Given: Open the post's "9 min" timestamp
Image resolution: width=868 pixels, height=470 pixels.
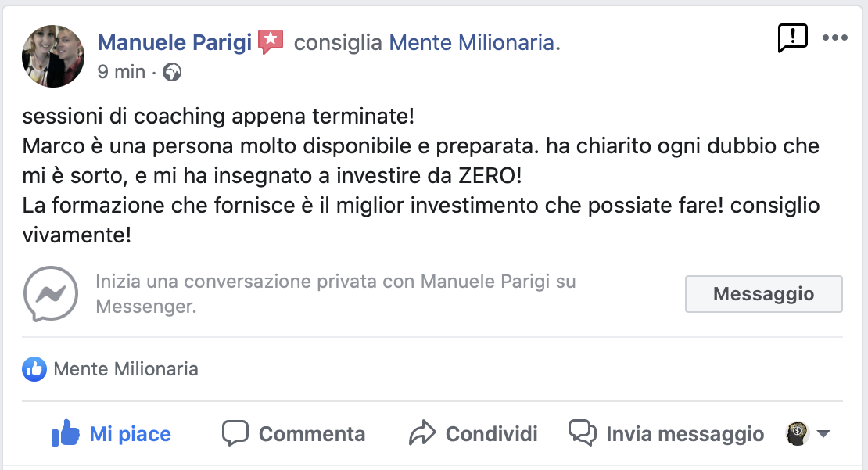Looking at the screenshot, I should click(x=121, y=72).
